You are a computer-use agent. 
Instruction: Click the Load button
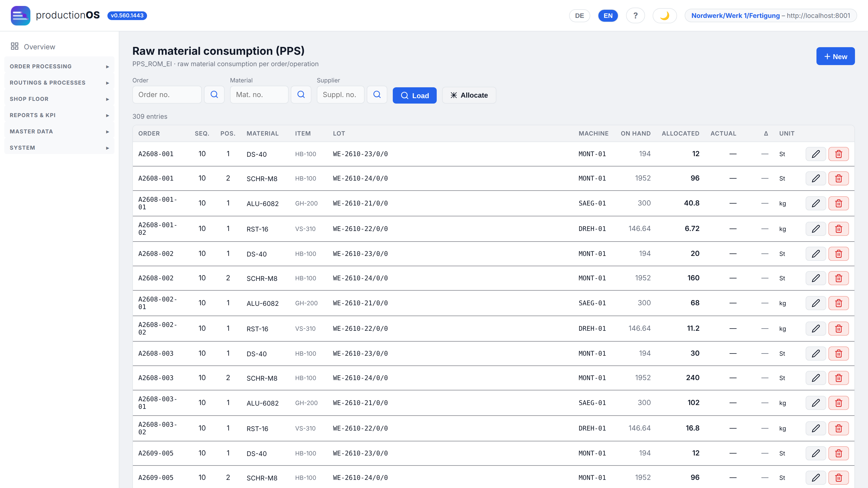click(x=414, y=95)
